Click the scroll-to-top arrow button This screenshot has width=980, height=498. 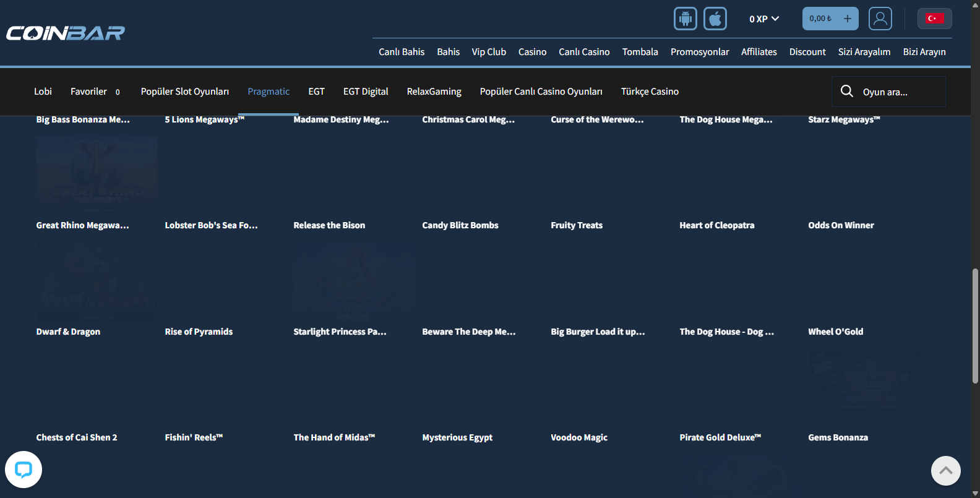click(x=946, y=471)
